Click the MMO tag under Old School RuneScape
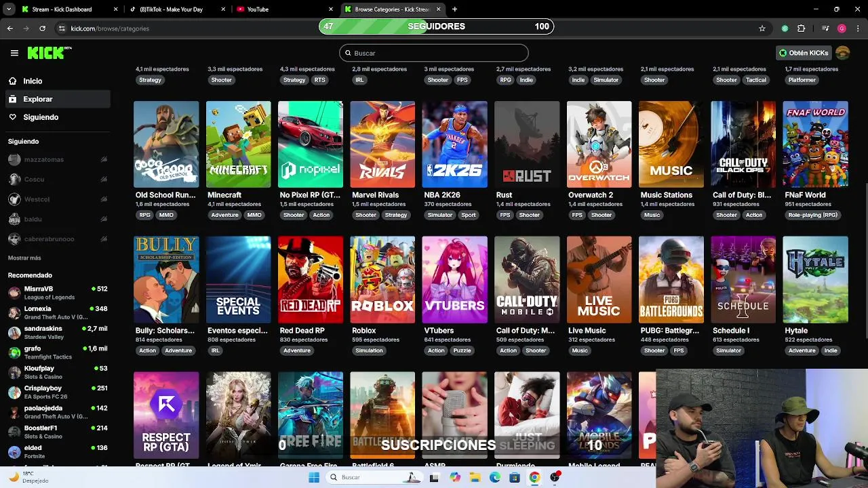Screen dimensions: 868x488 [x=166, y=215]
